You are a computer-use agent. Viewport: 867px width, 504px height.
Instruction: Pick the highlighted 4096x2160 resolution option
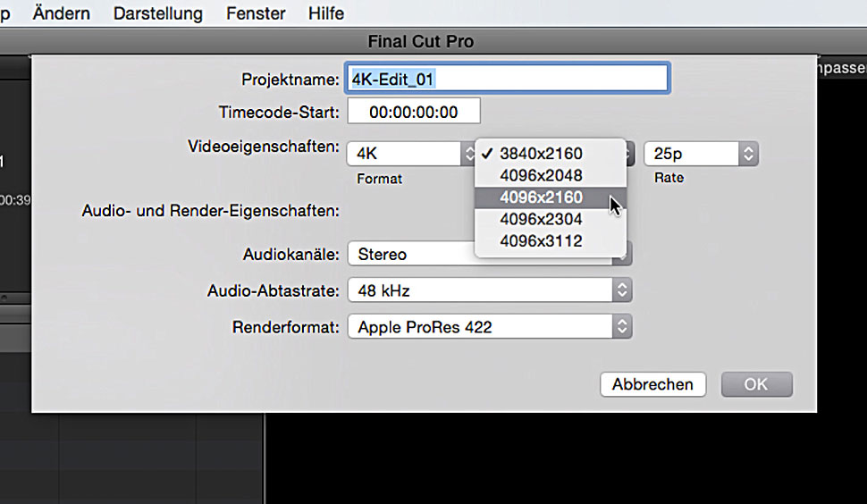pos(541,197)
